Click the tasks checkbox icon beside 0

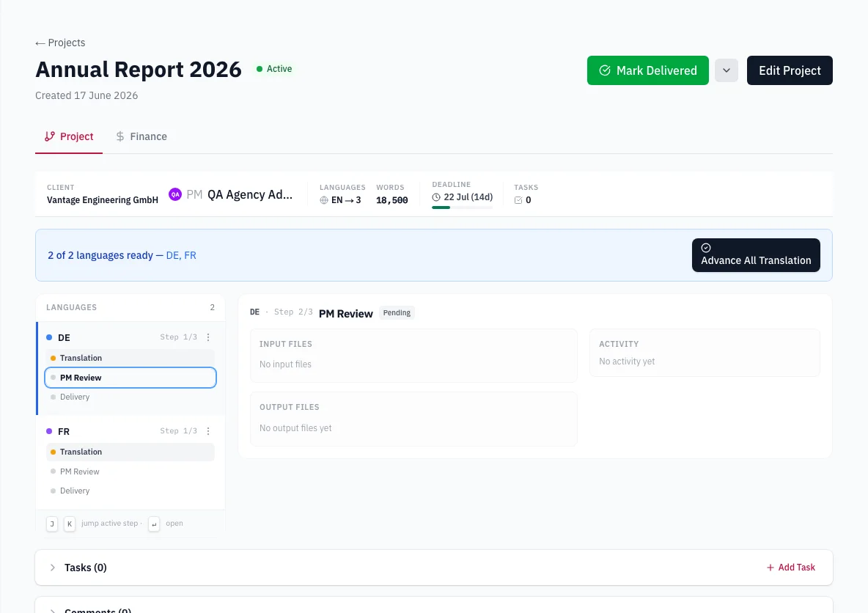[x=518, y=200]
